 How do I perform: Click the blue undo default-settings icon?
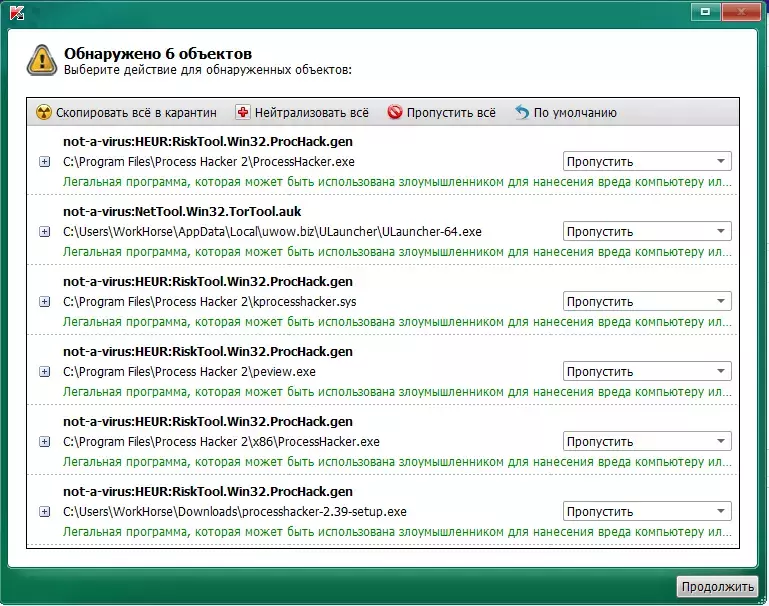coord(522,112)
